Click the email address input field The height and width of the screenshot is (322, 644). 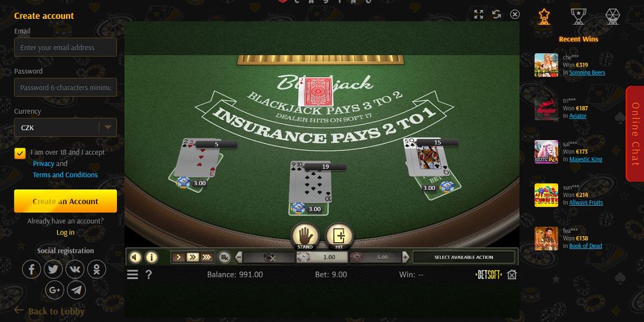point(65,47)
